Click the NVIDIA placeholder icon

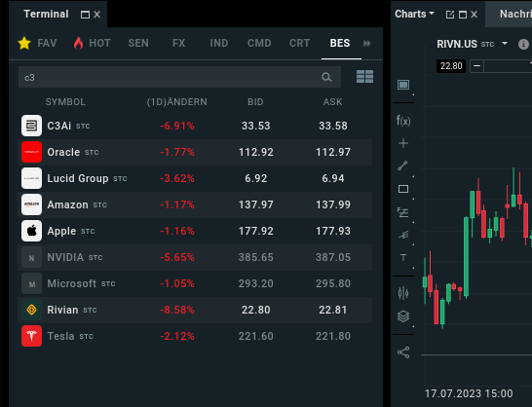click(x=31, y=257)
